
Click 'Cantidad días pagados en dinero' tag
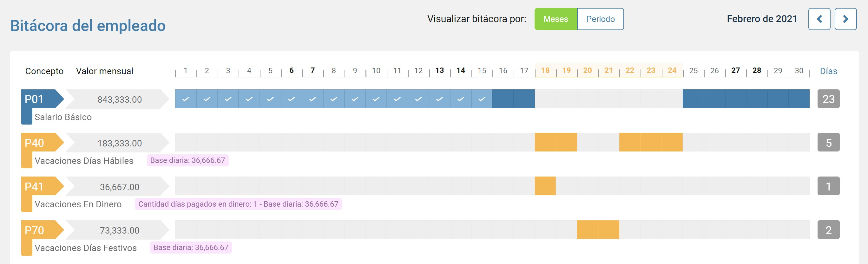(238, 204)
